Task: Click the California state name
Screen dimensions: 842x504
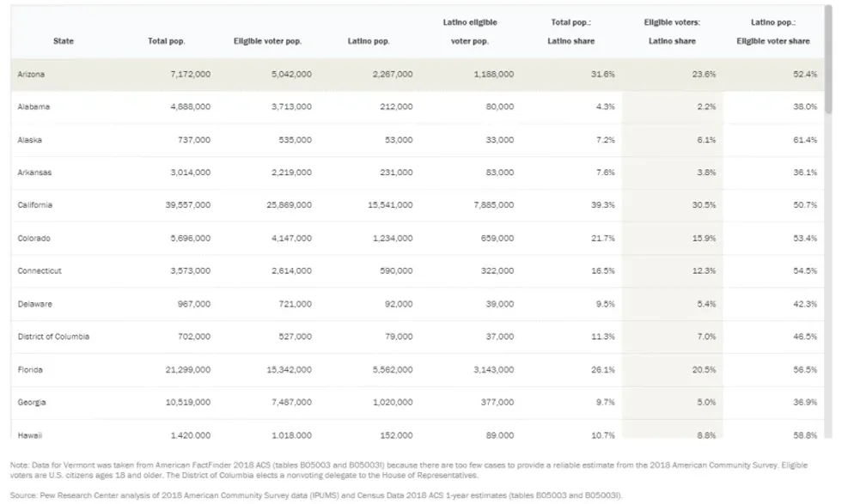Action: [35, 205]
